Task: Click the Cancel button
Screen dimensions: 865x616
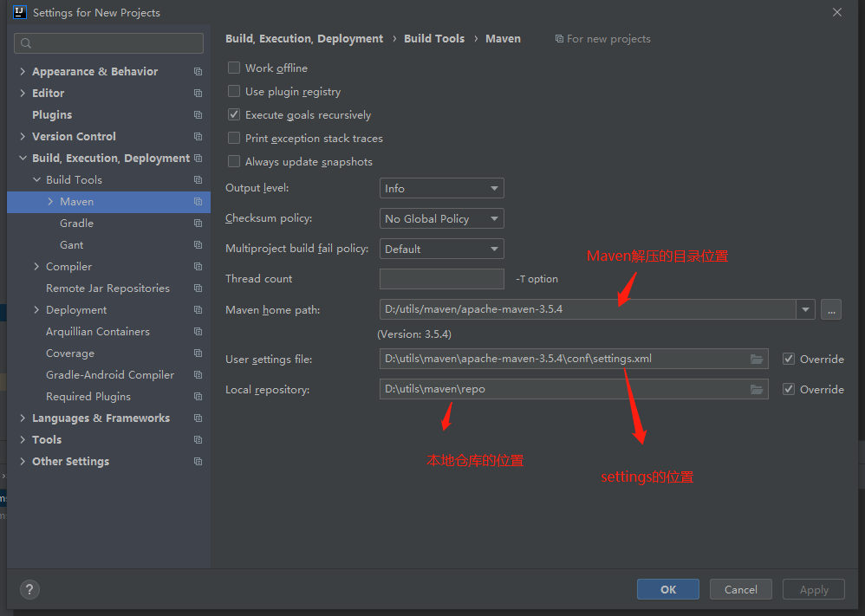Action: 740,589
